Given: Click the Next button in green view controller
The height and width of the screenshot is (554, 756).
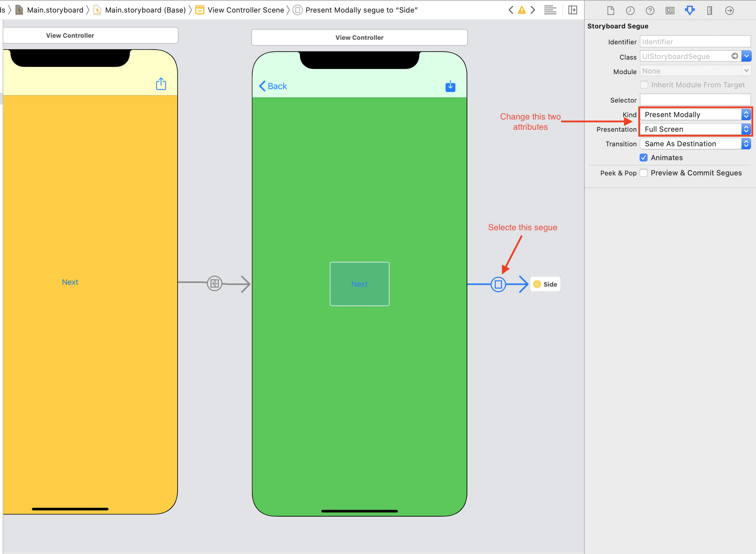Looking at the screenshot, I should click(359, 284).
